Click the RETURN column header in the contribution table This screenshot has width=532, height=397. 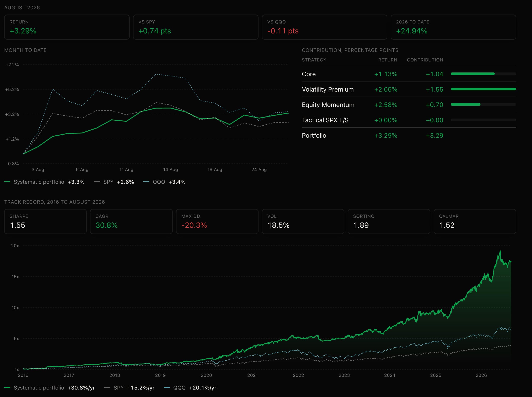click(x=388, y=60)
